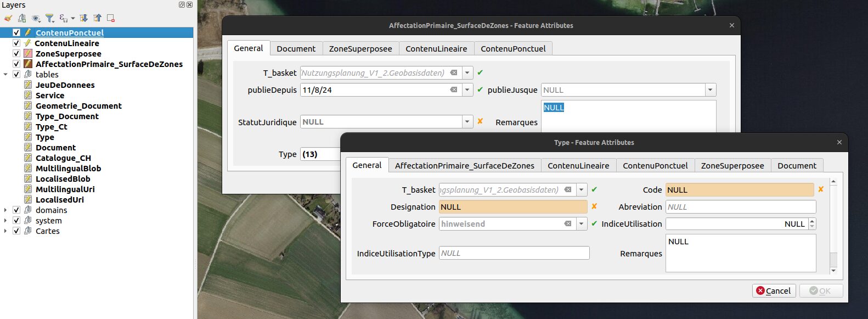The image size is (868, 319).
Task: Select the Catalogue_CH table layer
Action: pos(63,158)
